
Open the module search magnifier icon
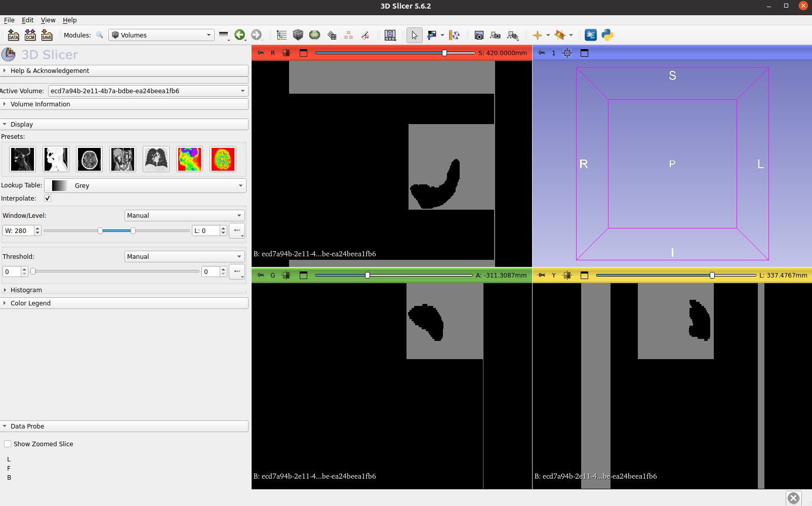(100, 35)
